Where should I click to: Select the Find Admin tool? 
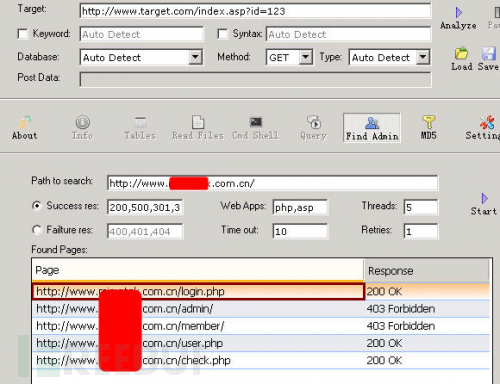coord(372,128)
